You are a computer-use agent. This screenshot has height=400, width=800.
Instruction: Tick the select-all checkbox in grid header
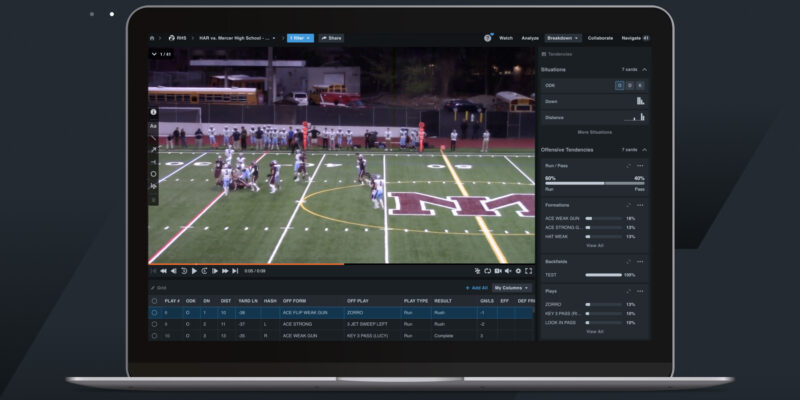[154, 300]
